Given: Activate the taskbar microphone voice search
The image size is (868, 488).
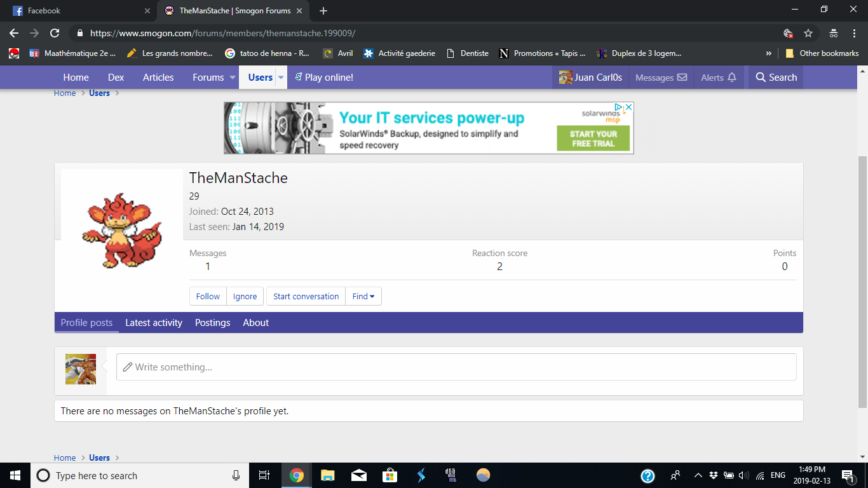Looking at the screenshot, I should tap(236, 475).
